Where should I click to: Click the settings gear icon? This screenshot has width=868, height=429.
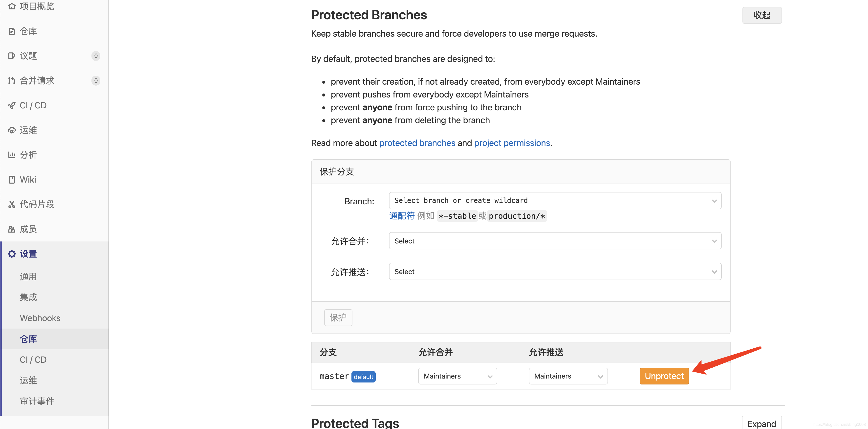point(12,254)
